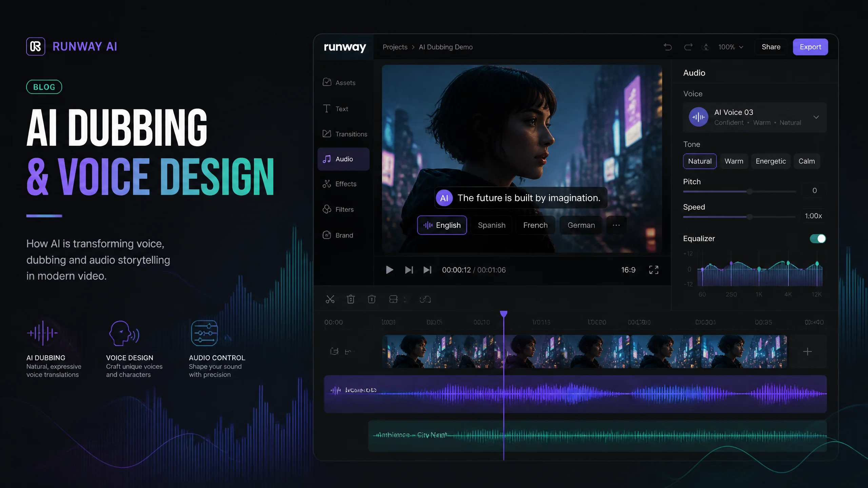Select the purple narration audio clip
The width and height of the screenshot is (868, 488).
coord(575,394)
